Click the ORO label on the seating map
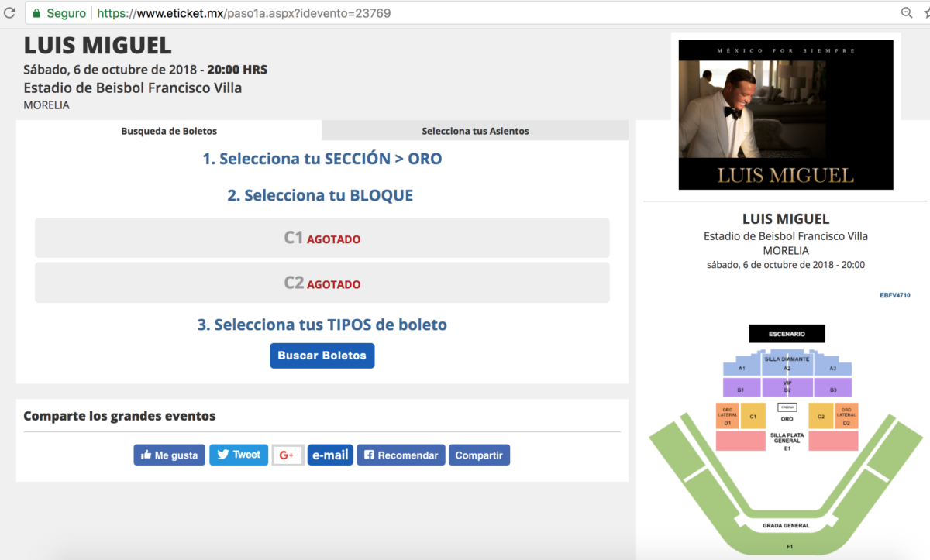930x560 pixels. 787,419
